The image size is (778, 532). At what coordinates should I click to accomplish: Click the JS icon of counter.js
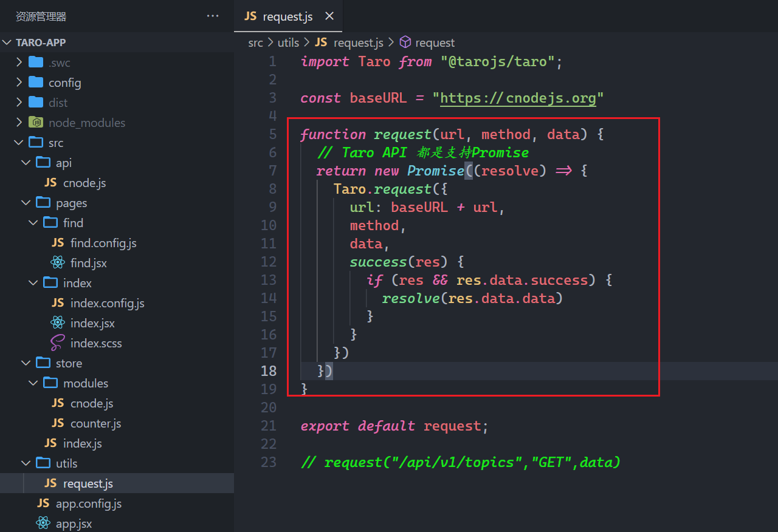coord(58,423)
